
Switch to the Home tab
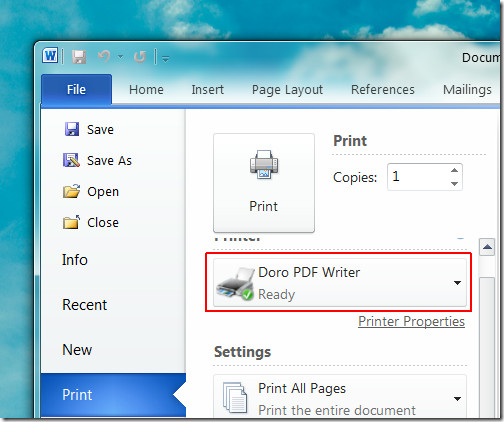point(146,90)
